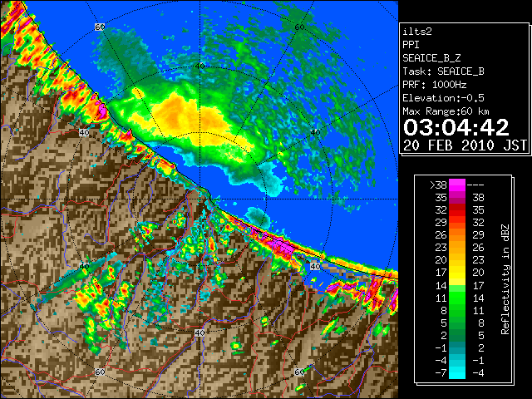Pick the bright green 11 dBZ legend band

[x=457, y=298]
